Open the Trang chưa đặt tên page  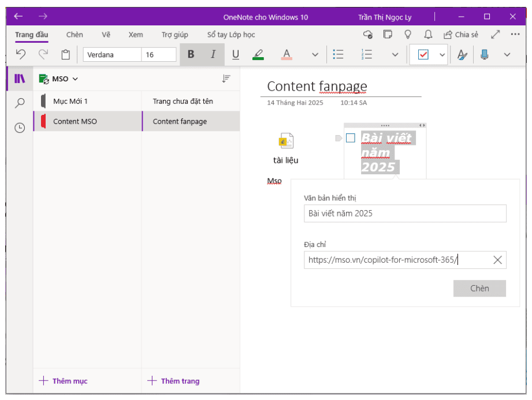pos(191,101)
